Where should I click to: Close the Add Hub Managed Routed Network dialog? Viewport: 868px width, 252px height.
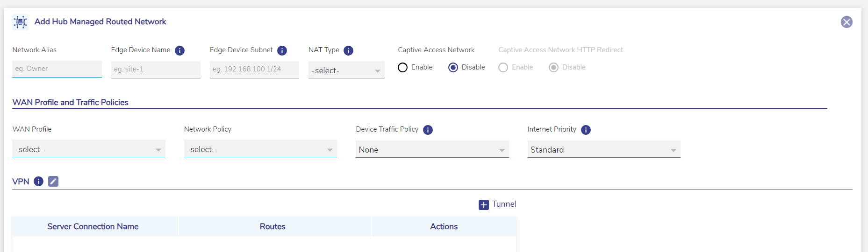coord(846,22)
